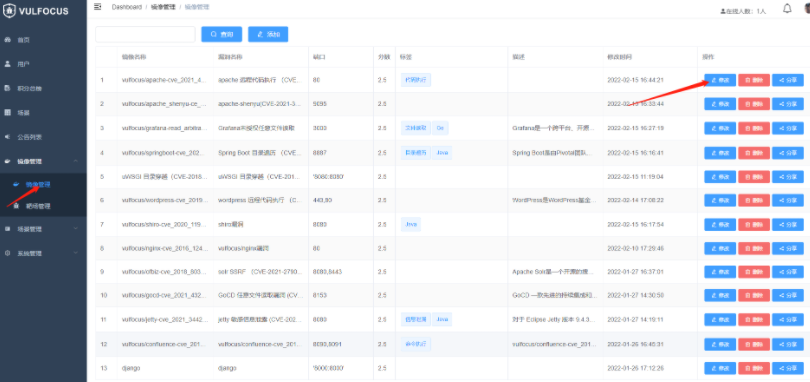Click 删除 for the shiro image row

point(754,224)
